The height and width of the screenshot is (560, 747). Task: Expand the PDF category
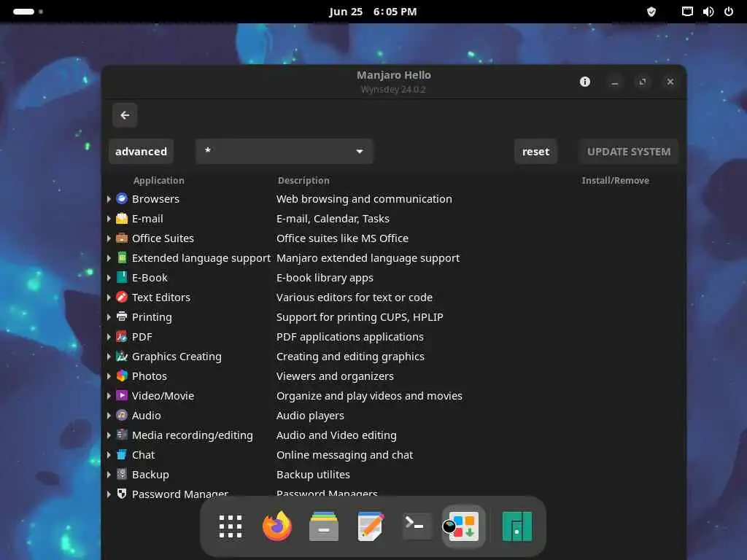[109, 337]
